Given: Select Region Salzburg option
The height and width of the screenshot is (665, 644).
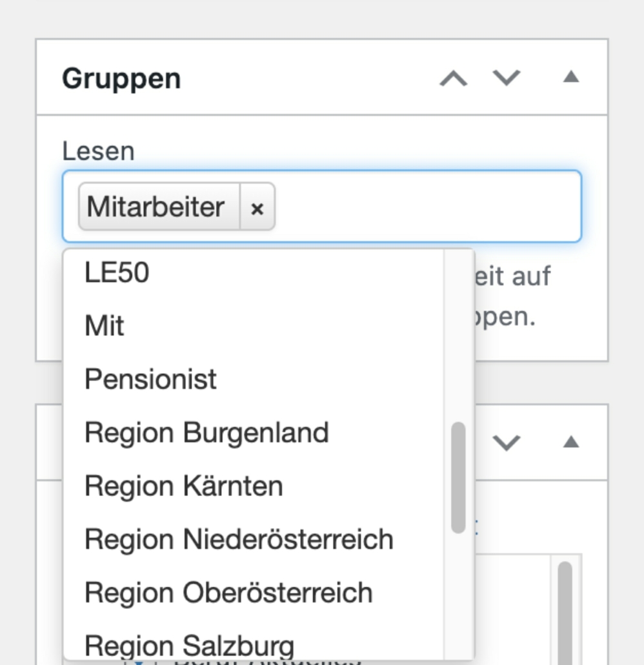Looking at the screenshot, I should [189, 644].
